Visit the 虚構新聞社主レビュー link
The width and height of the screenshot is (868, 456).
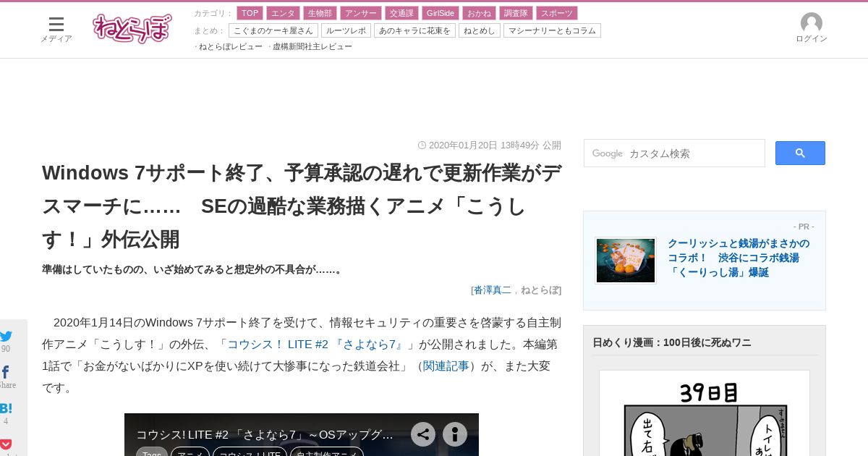point(312,46)
